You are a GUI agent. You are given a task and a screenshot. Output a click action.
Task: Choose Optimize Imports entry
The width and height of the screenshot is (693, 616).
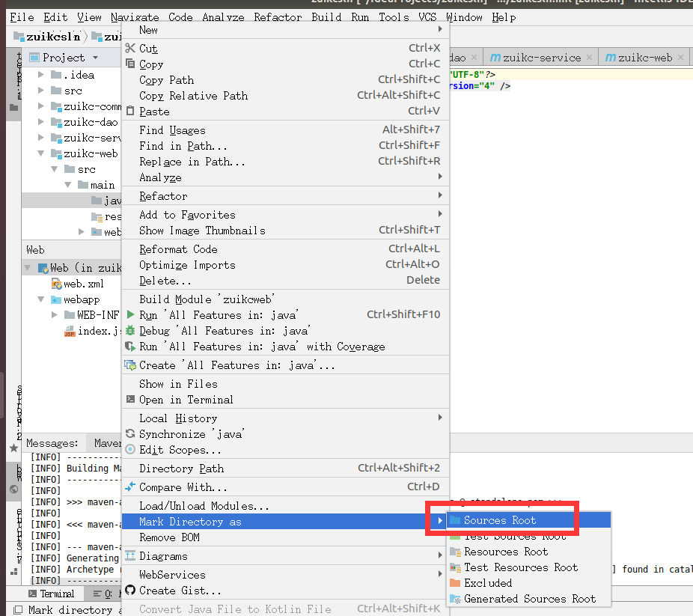[286, 265]
